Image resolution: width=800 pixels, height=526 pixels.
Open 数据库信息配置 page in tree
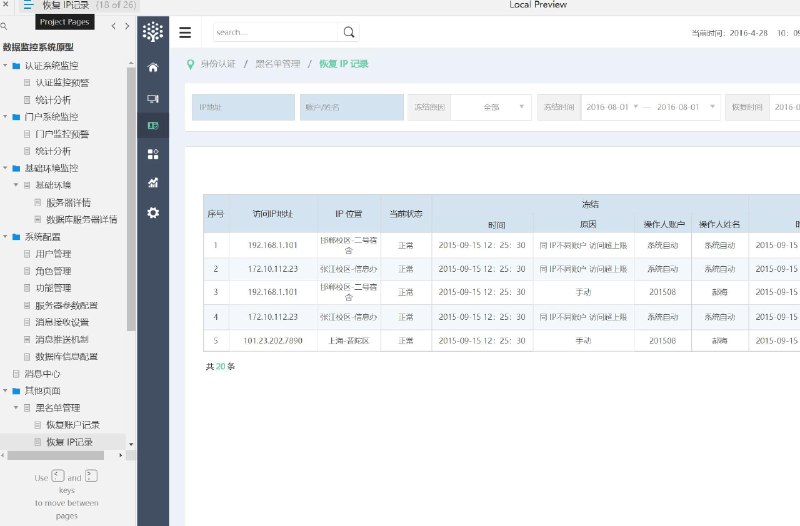pyautogui.click(x=66, y=356)
